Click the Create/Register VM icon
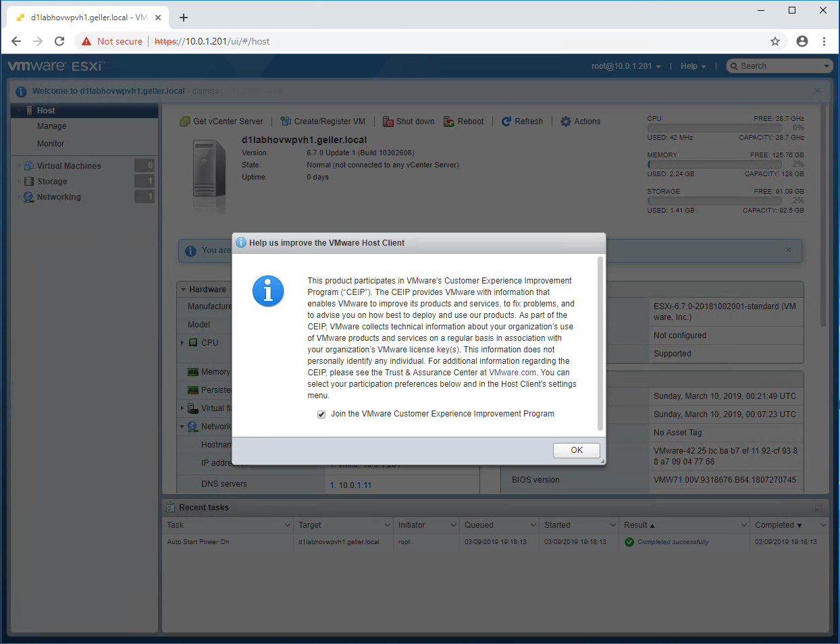This screenshot has height=644, width=840. 286,122
